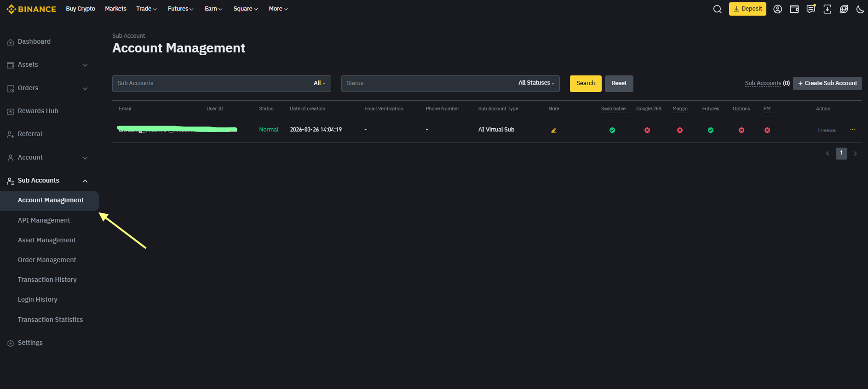The image size is (868, 389).
Task: Open the Futures menu in top navigation
Action: pos(180,9)
